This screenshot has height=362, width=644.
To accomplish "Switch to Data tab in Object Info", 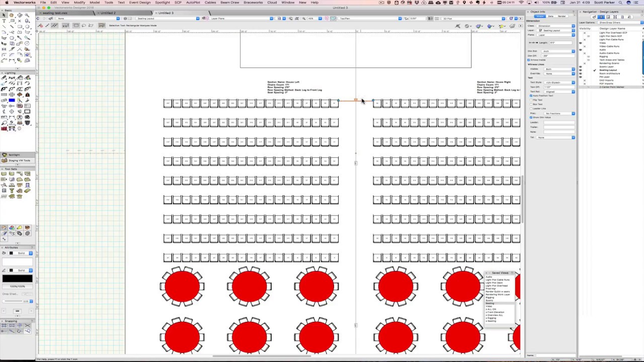I will (551, 16).
